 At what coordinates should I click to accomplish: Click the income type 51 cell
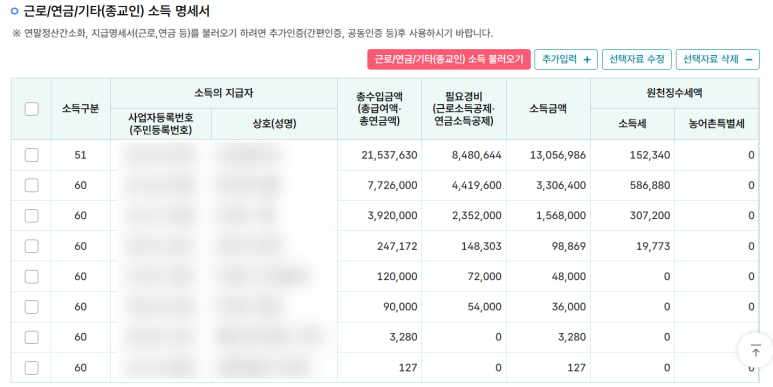[x=80, y=155]
